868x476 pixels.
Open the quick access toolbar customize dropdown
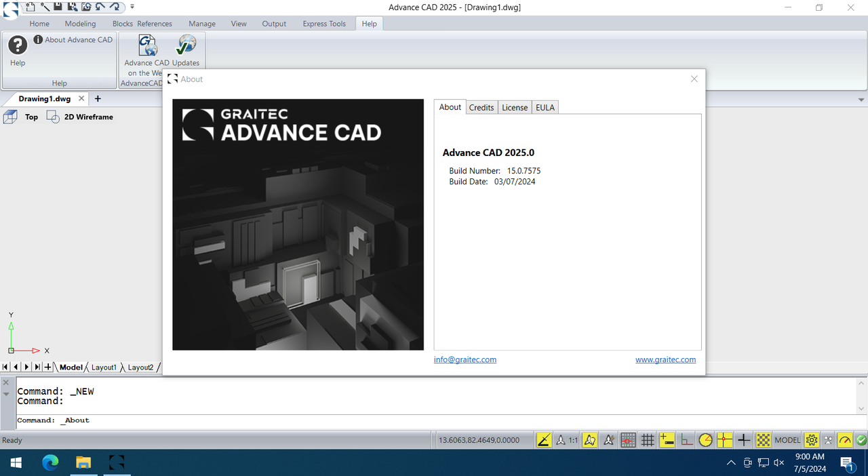coord(132,7)
